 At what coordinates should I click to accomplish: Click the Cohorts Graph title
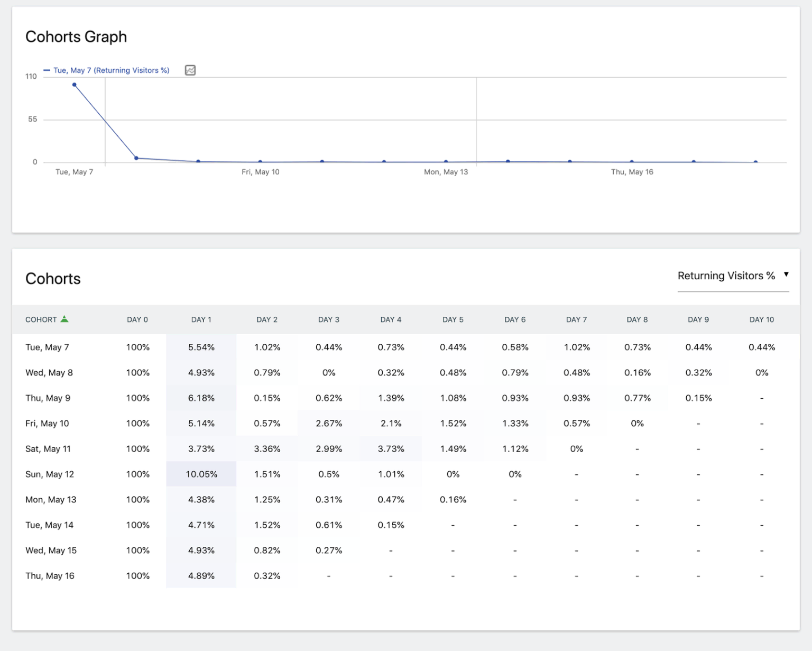tap(76, 36)
